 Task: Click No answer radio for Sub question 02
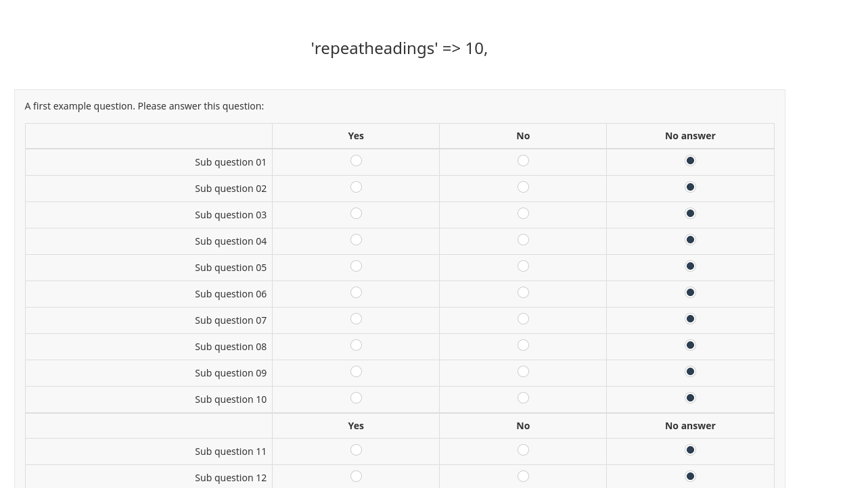pyautogui.click(x=690, y=187)
